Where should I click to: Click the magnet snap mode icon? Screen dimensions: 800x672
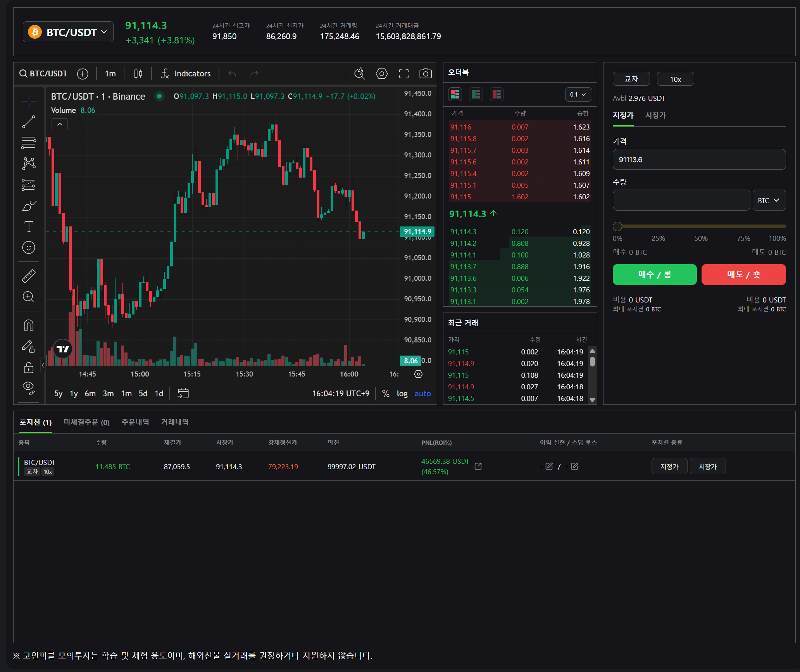[x=29, y=325]
